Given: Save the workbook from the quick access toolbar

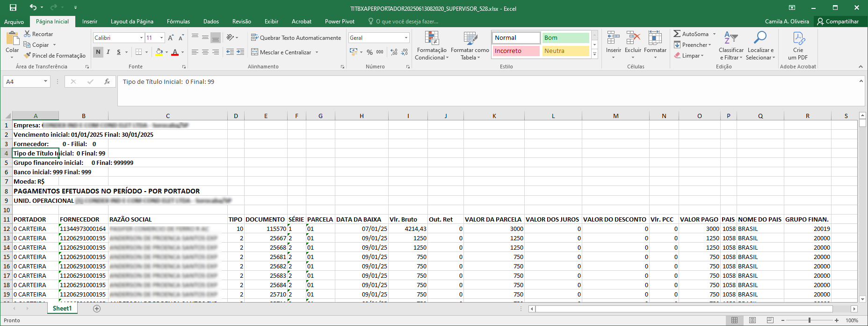Looking at the screenshot, I should click(x=13, y=7).
